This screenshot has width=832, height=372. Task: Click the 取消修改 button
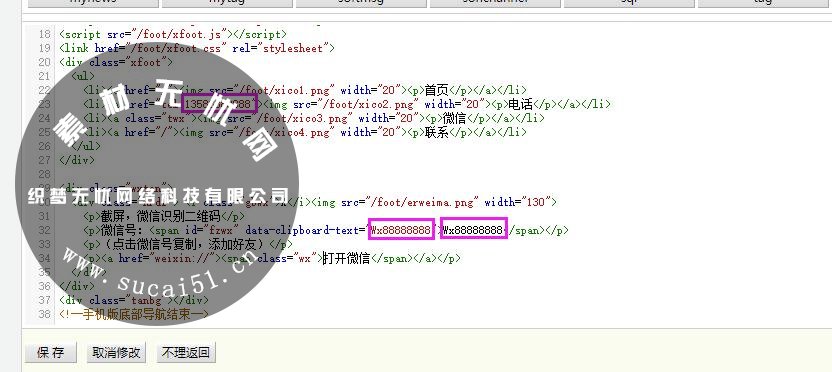tap(116, 352)
